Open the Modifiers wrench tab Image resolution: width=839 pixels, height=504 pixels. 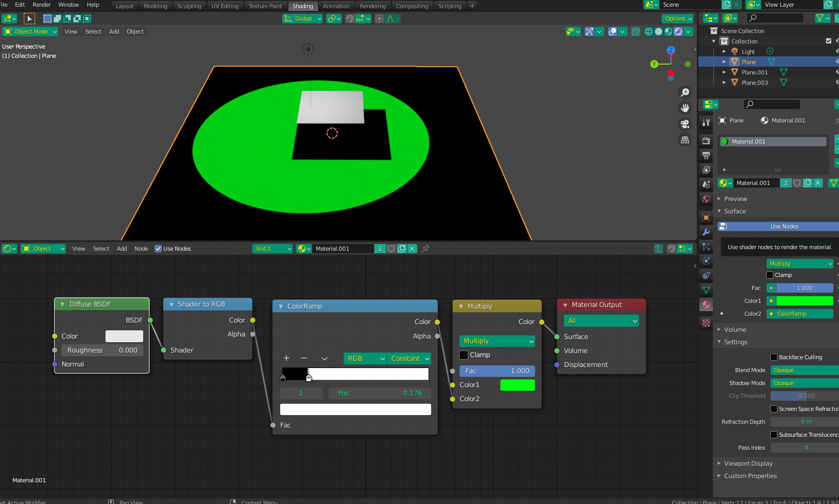(706, 232)
